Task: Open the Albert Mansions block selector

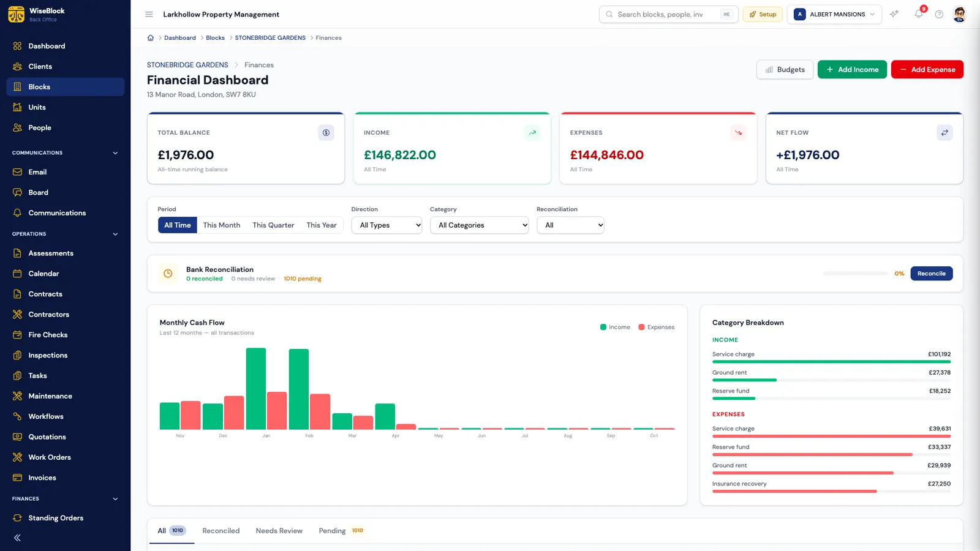Action: click(835, 14)
